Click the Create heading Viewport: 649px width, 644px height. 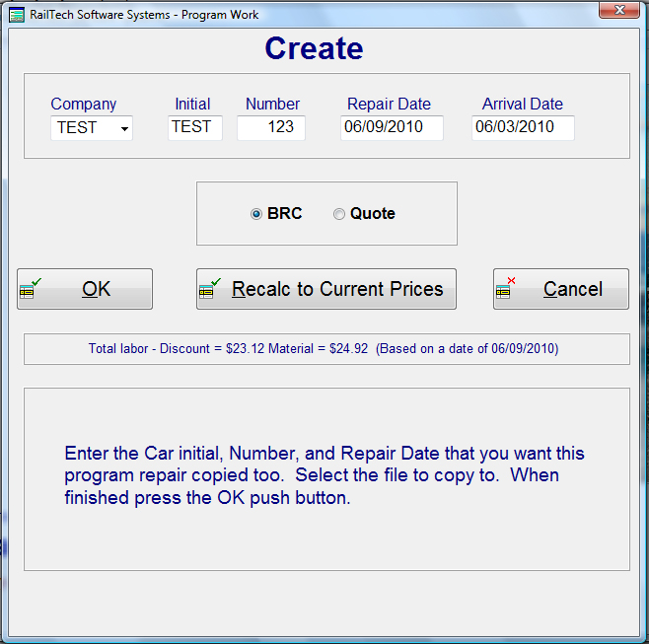314,48
